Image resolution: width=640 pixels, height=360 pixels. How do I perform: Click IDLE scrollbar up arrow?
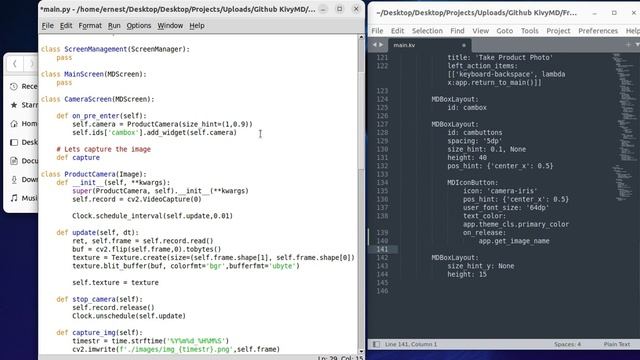(x=361, y=37)
